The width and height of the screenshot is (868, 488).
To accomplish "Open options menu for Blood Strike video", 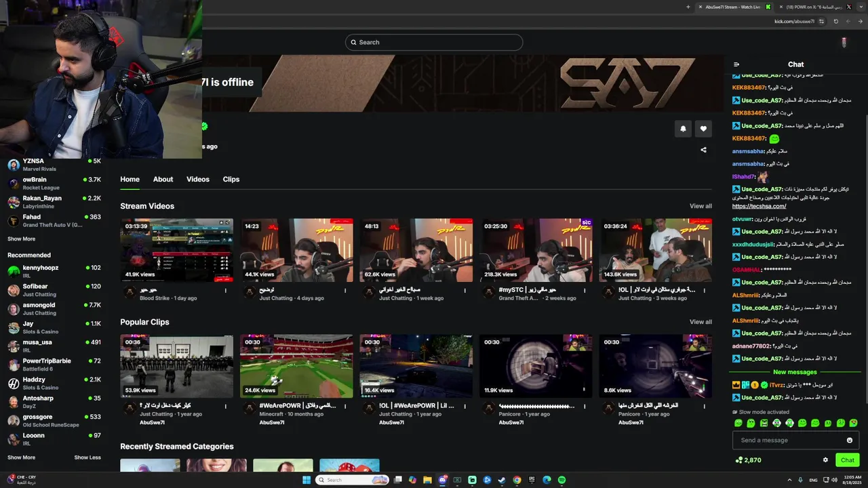I will pos(226,290).
